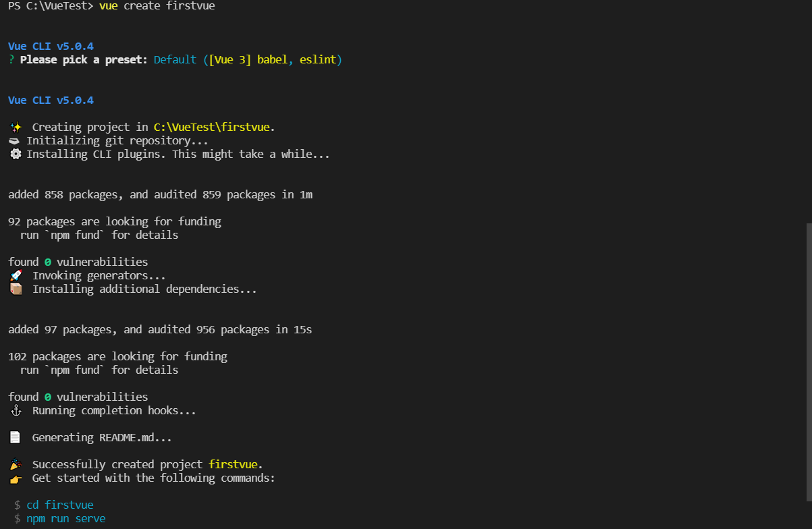Click the path 'C:\VueTest\firstvue.'
This screenshot has width=812, height=529.
pyautogui.click(x=215, y=128)
